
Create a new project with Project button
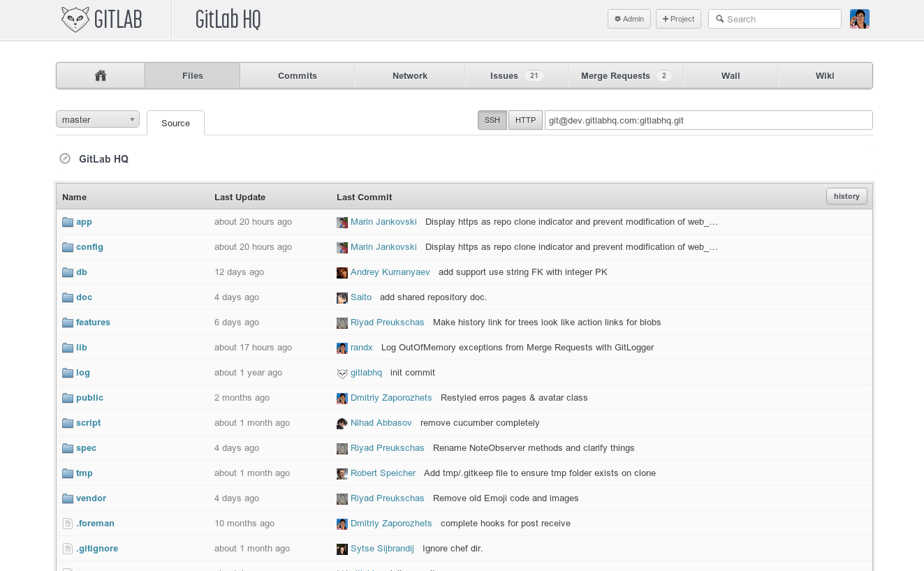[x=678, y=19]
